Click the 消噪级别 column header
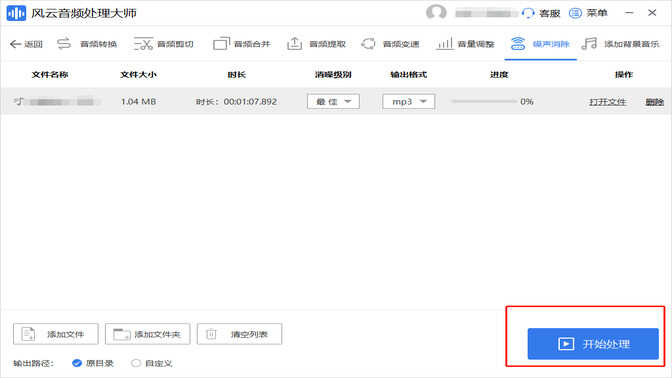672x378 pixels. (333, 75)
